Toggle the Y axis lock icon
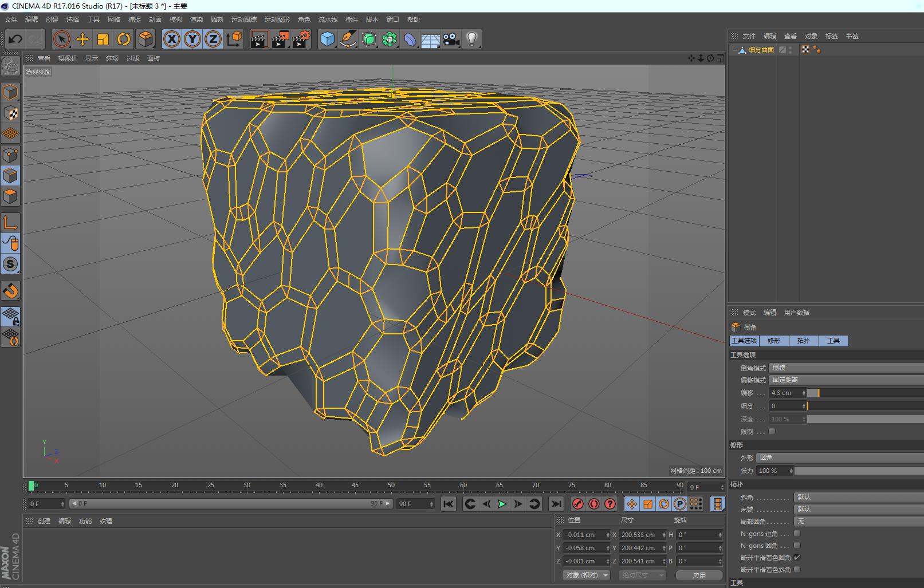Viewport: 924px width, 588px height. click(x=192, y=39)
